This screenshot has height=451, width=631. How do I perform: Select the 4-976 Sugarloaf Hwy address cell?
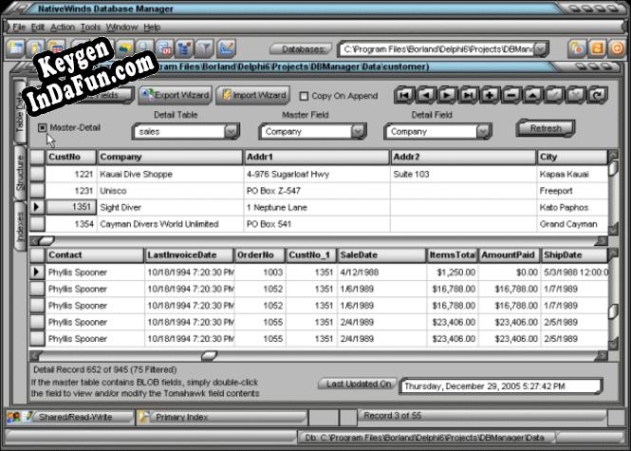pyautogui.click(x=317, y=174)
